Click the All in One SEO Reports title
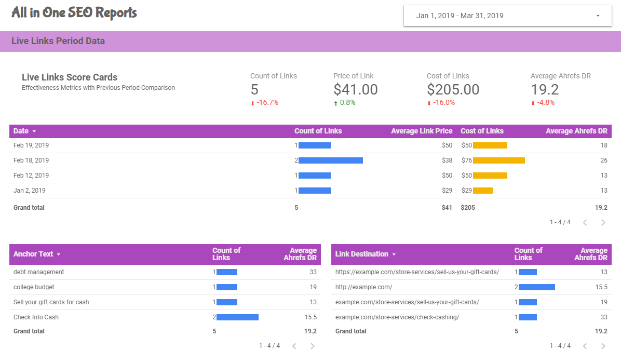The height and width of the screenshot is (364, 621). pyautogui.click(x=74, y=12)
